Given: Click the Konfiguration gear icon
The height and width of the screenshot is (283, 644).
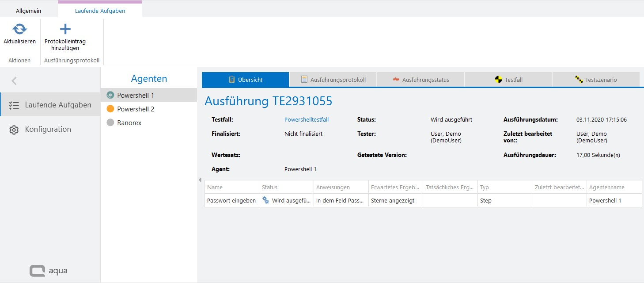Looking at the screenshot, I should (14, 130).
